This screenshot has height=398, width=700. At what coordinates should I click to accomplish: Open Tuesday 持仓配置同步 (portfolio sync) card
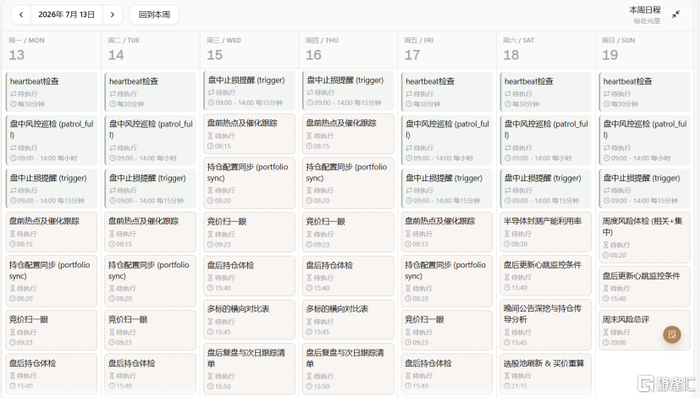pos(150,281)
